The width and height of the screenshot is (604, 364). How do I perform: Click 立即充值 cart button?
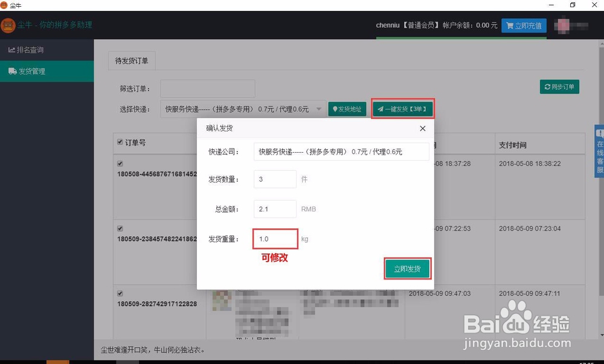(x=524, y=26)
